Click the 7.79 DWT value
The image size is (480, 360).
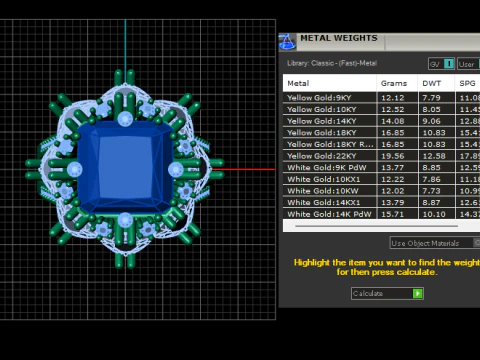[x=431, y=98]
